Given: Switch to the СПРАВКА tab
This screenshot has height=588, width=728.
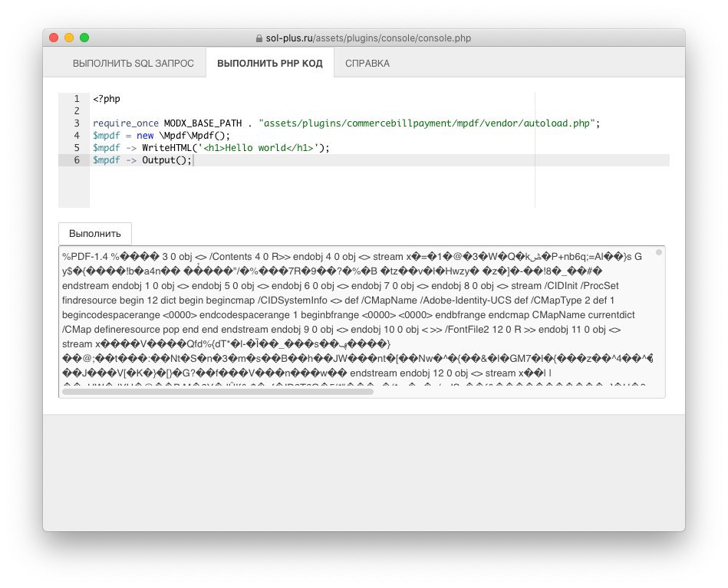Looking at the screenshot, I should tap(367, 63).
